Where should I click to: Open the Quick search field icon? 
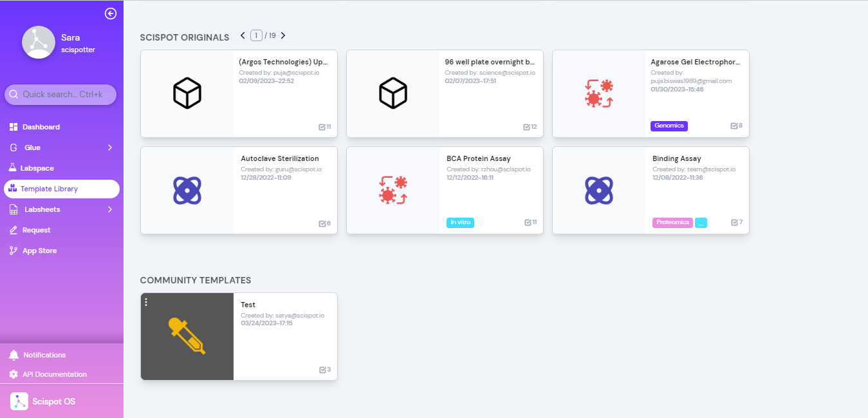tap(14, 94)
